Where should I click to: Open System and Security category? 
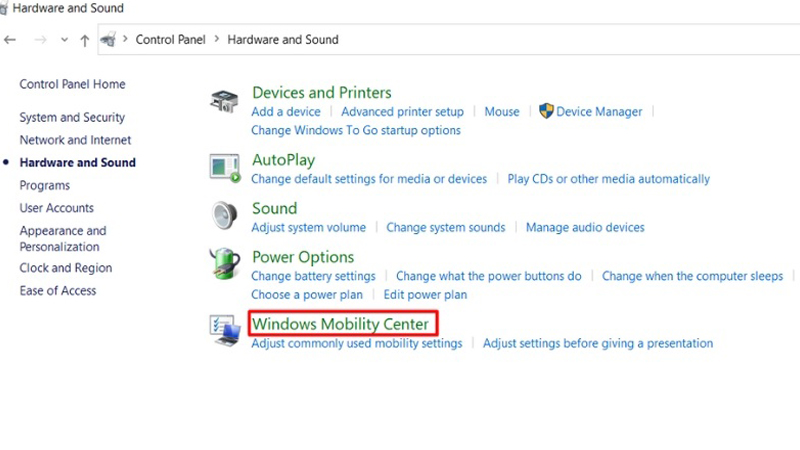point(72,117)
